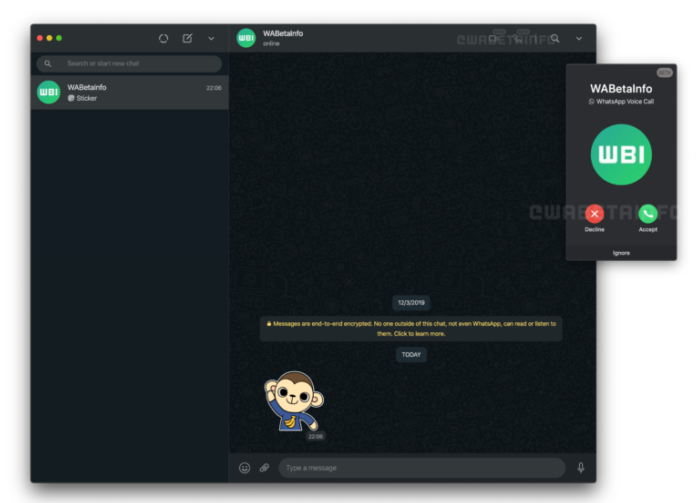Accept the incoming WhatsApp voice call
The image size is (698, 503).
[x=648, y=214]
